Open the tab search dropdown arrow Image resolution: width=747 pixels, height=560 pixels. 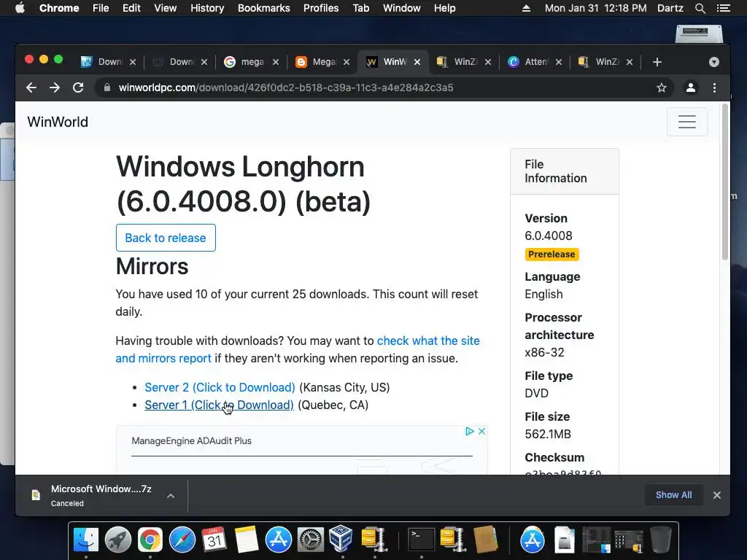click(713, 62)
